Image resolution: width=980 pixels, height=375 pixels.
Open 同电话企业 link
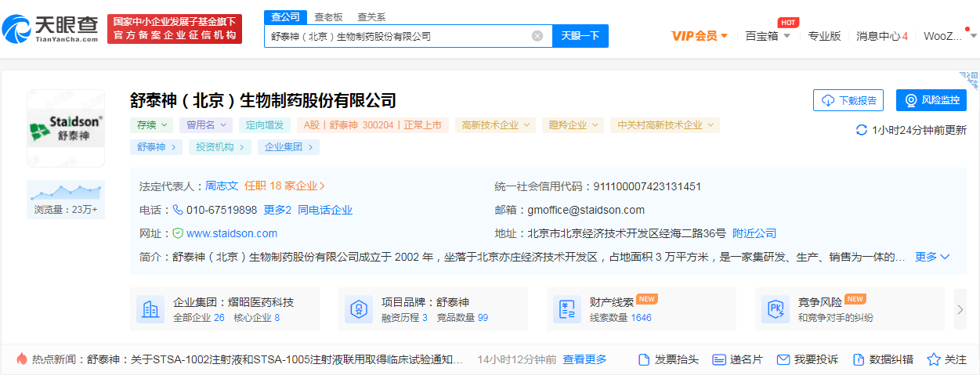(x=325, y=210)
